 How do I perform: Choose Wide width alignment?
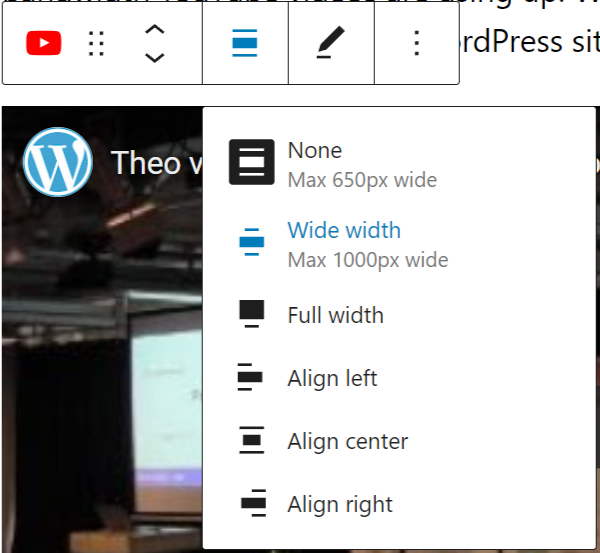coord(399,243)
